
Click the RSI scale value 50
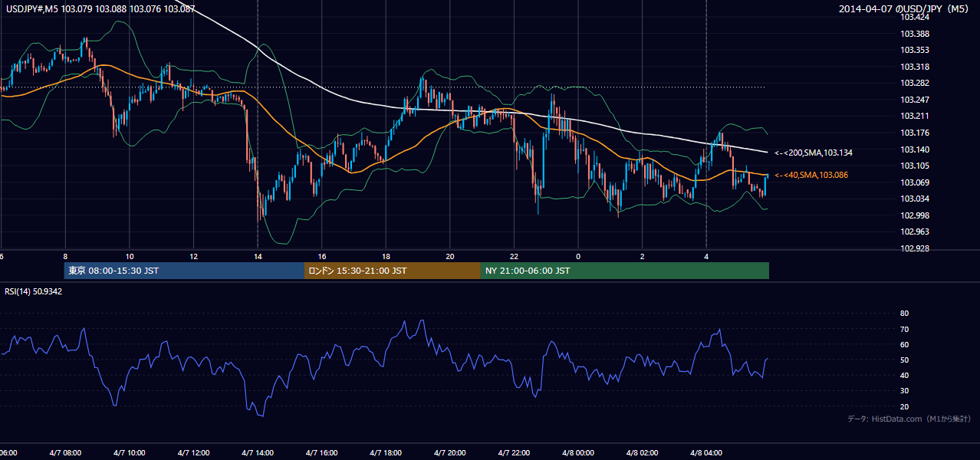(x=904, y=360)
